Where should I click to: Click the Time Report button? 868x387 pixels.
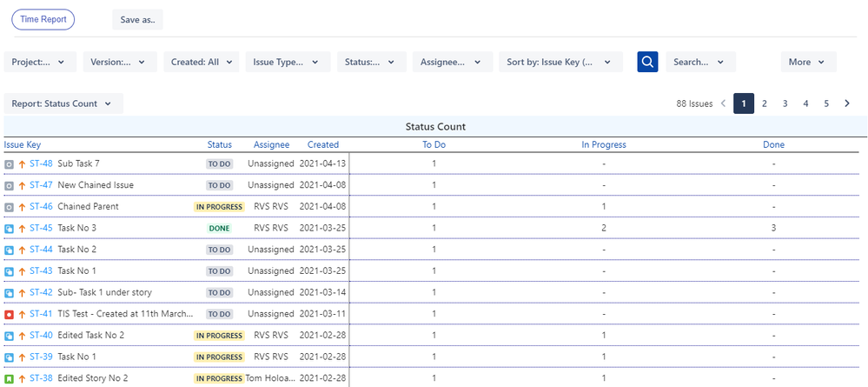coord(43,19)
